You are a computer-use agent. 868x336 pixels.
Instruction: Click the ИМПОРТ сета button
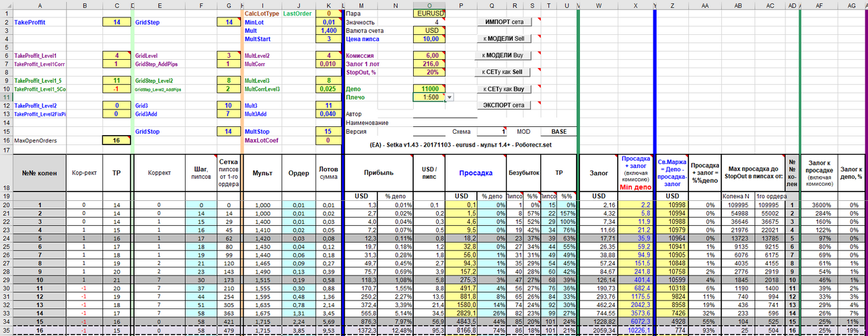pyautogui.click(x=505, y=22)
